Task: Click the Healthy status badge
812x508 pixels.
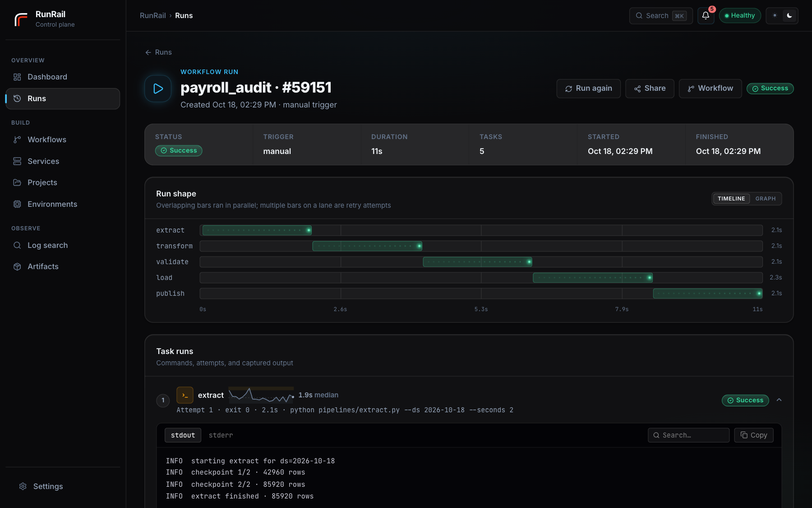Action: [x=740, y=16]
